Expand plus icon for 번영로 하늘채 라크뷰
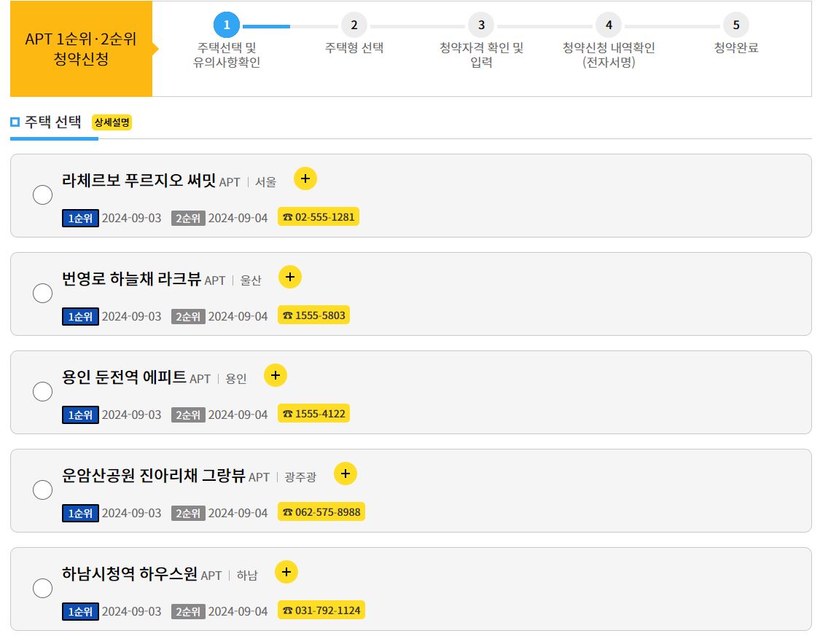The height and width of the screenshot is (644, 839). [x=290, y=277]
